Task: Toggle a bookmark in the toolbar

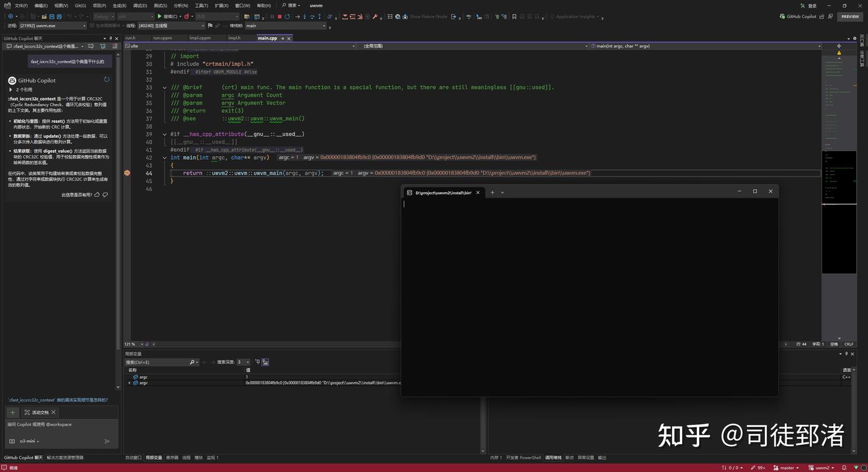Action: tap(514, 16)
